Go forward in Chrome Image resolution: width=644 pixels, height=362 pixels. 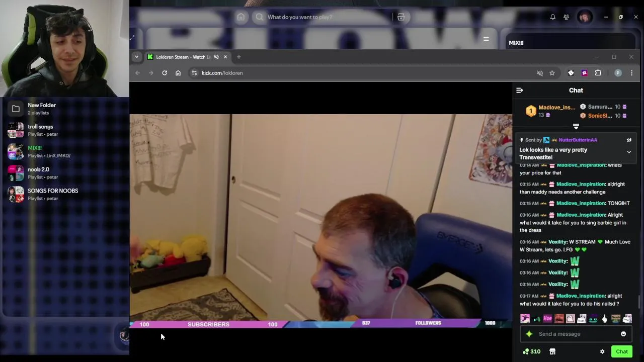[x=151, y=73]
